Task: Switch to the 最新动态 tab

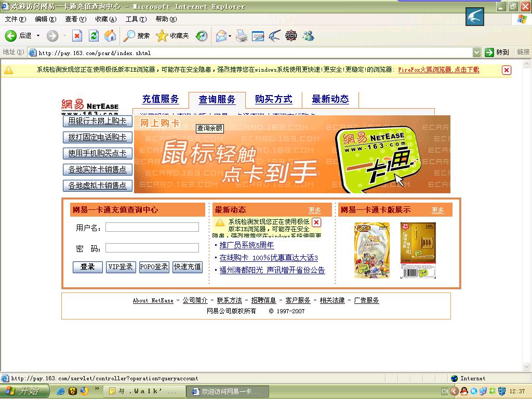Action: pos(330,99)
